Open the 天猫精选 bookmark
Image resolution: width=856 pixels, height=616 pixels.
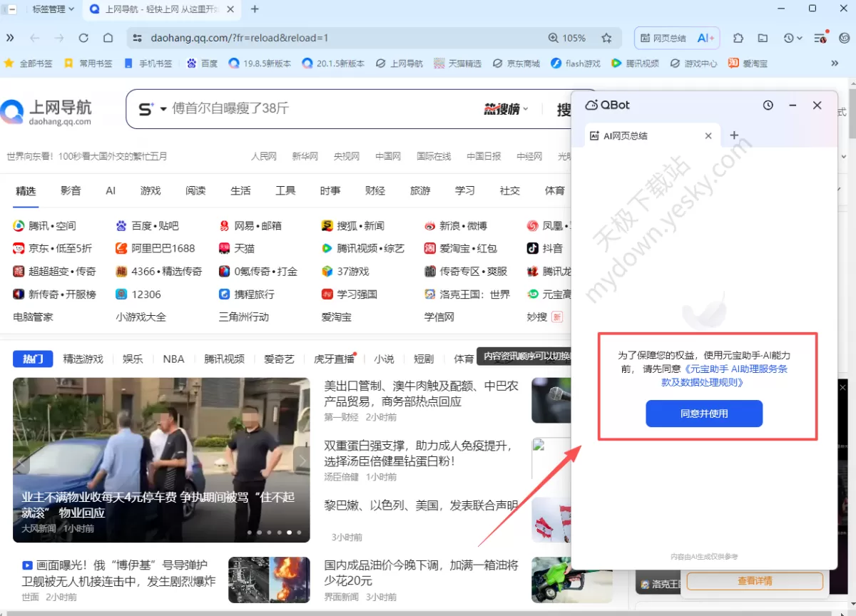point(457,63)
